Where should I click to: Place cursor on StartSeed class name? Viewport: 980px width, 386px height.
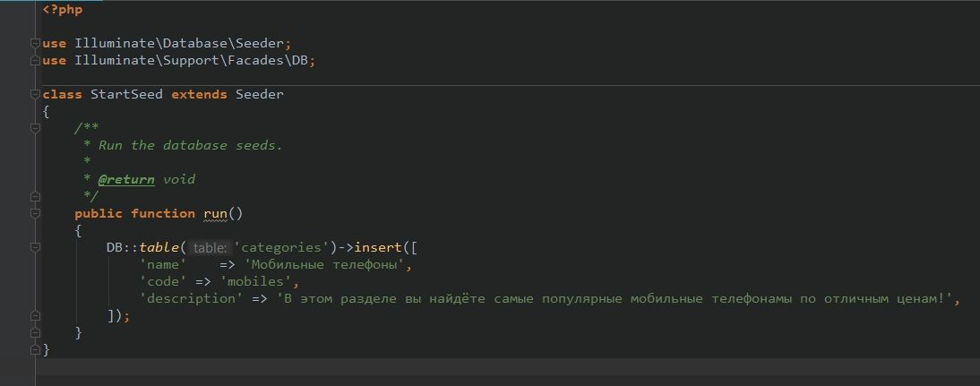[127, 94]
